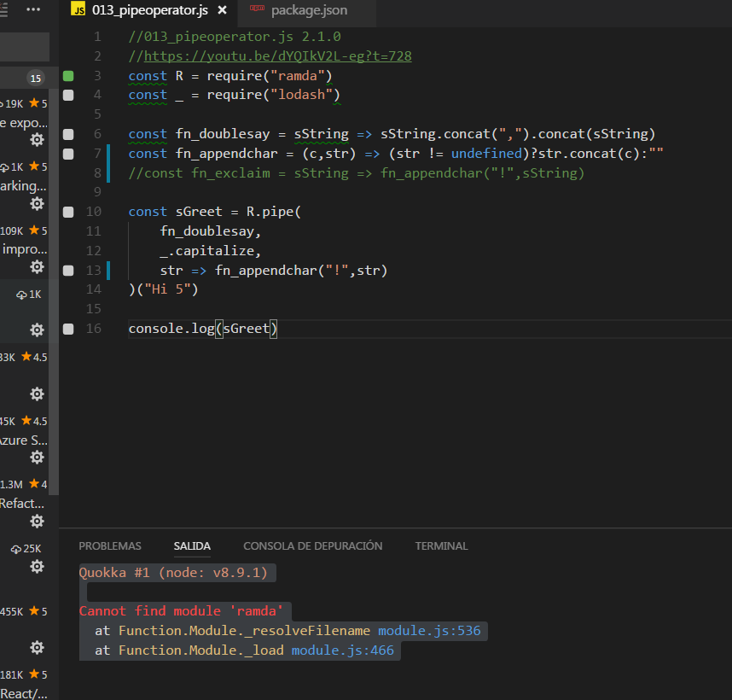Click the green Quokka coverage square on line 3

68,76
